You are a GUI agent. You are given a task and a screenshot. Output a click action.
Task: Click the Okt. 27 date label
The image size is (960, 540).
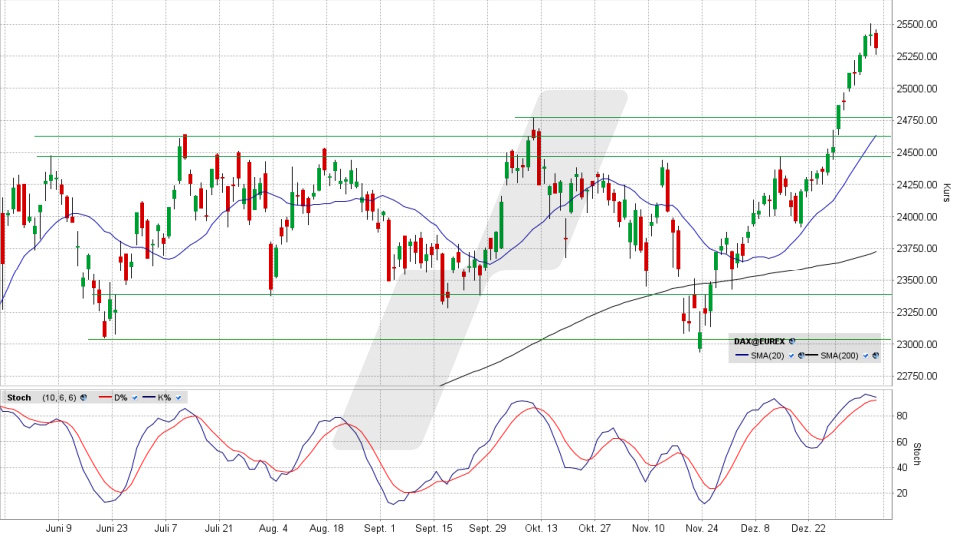(x=595, y=528)
